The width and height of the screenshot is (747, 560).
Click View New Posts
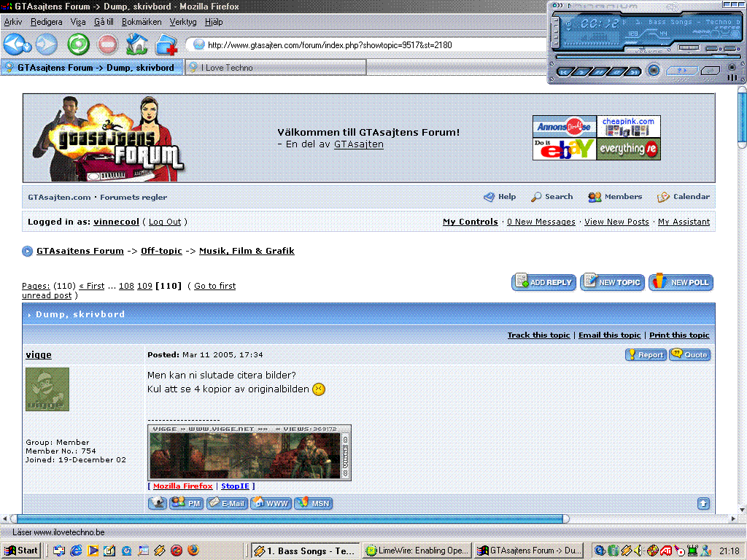click(616, 222)
